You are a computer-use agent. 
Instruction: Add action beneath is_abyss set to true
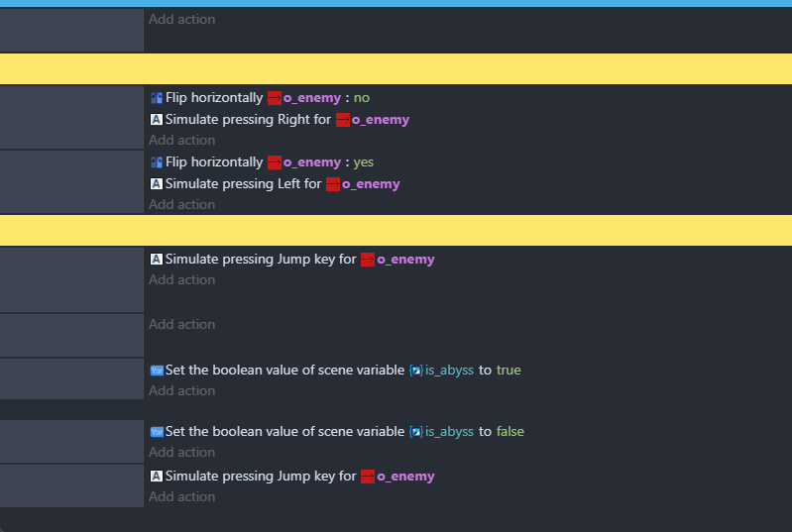coord(181,391)
